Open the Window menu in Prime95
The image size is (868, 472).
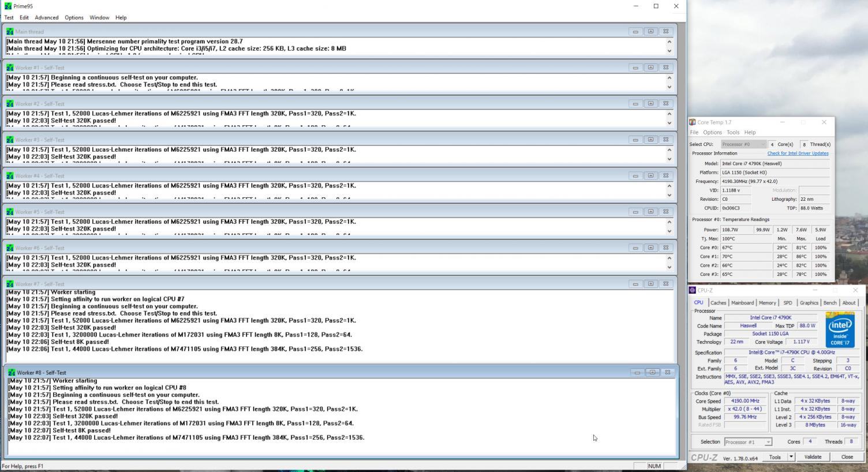coord(99,17)
